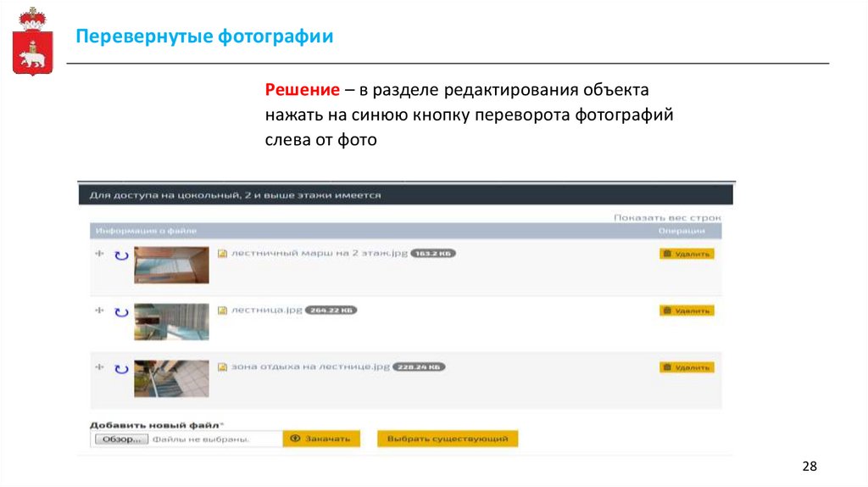868x487 pixels.
Task: Click file icon beside лестничный марш на 2 этаж.jpg
Action: (222, 254)
